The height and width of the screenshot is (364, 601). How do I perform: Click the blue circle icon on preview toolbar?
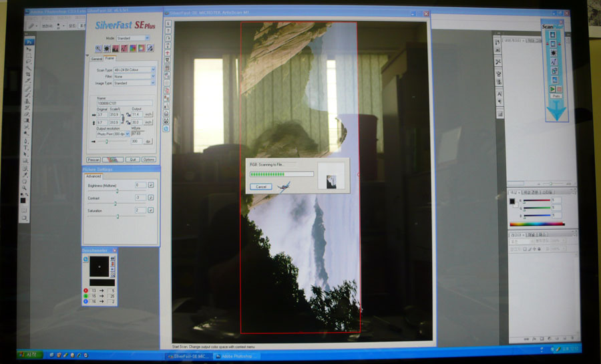(166, 129)
